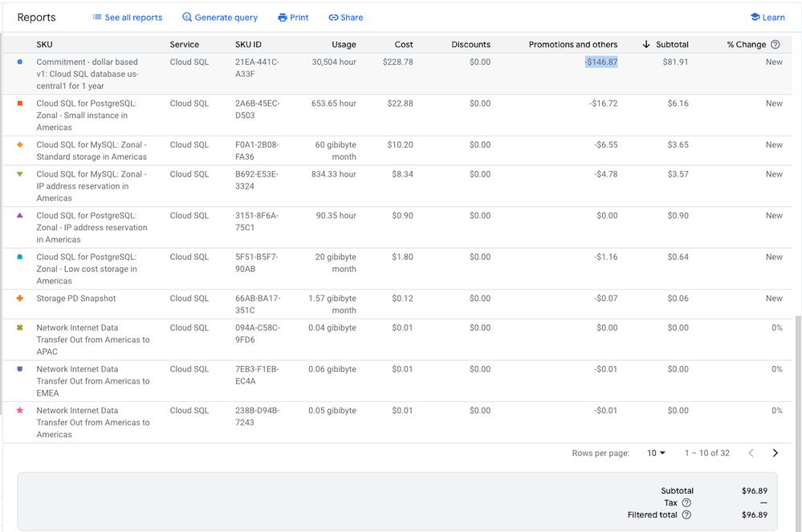
Task: Click the $81.91 subtotal value
Action: click(675, 62)
